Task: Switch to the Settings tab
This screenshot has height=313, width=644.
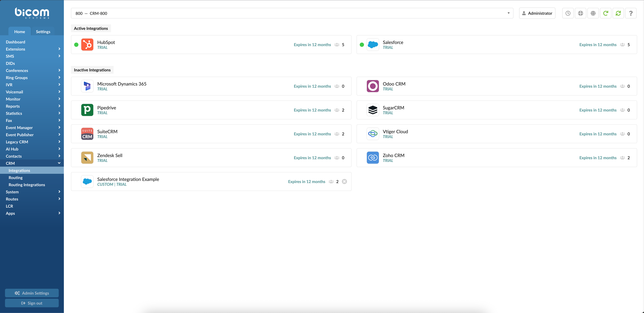Action: 43,31
